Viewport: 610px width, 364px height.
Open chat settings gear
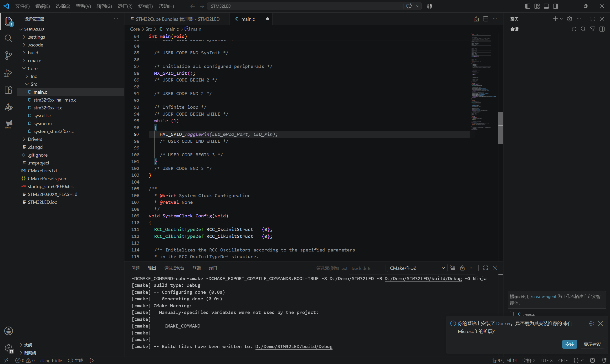coord(569,19)
